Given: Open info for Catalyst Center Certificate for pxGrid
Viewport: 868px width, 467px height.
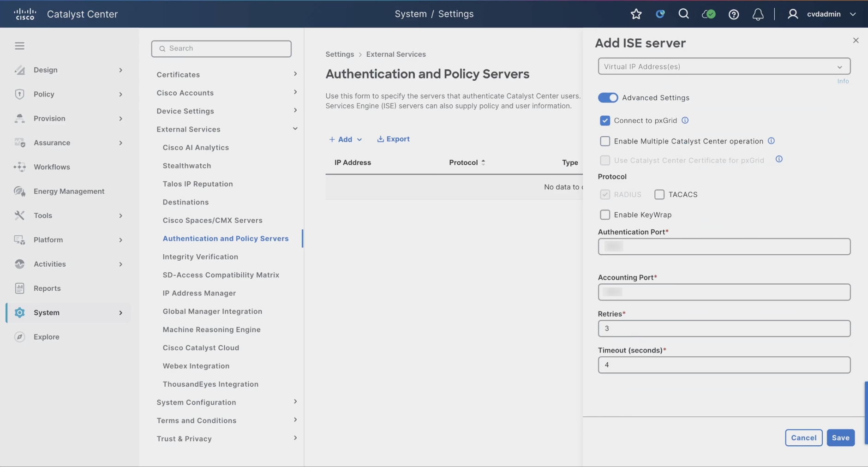Looking at the screenshot, I should (779, 159).
